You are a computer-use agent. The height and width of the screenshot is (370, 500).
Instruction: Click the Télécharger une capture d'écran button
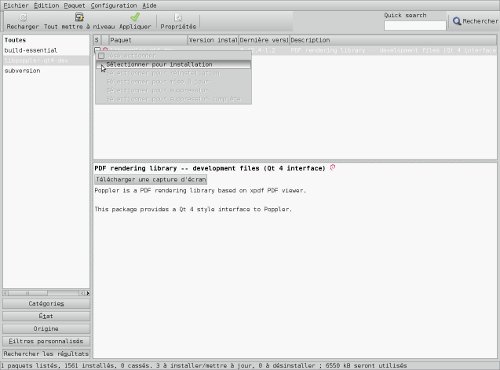(151, 179)
